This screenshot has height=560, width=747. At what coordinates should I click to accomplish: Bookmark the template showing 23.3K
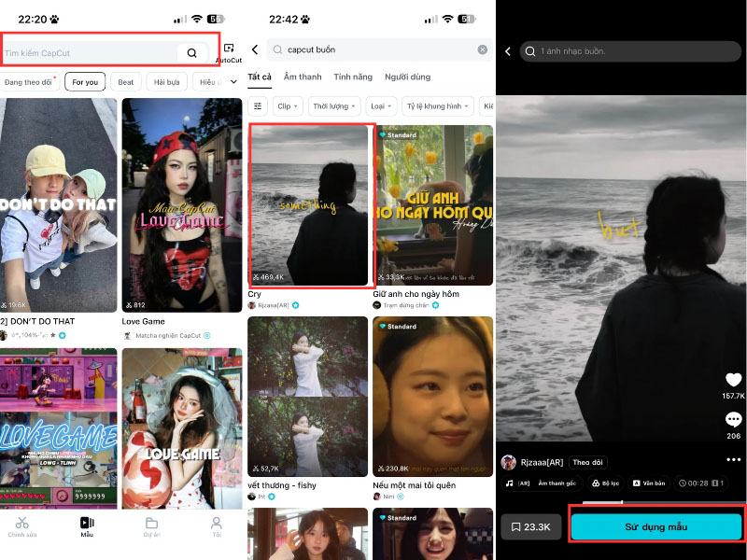click(x=530, y=527)
